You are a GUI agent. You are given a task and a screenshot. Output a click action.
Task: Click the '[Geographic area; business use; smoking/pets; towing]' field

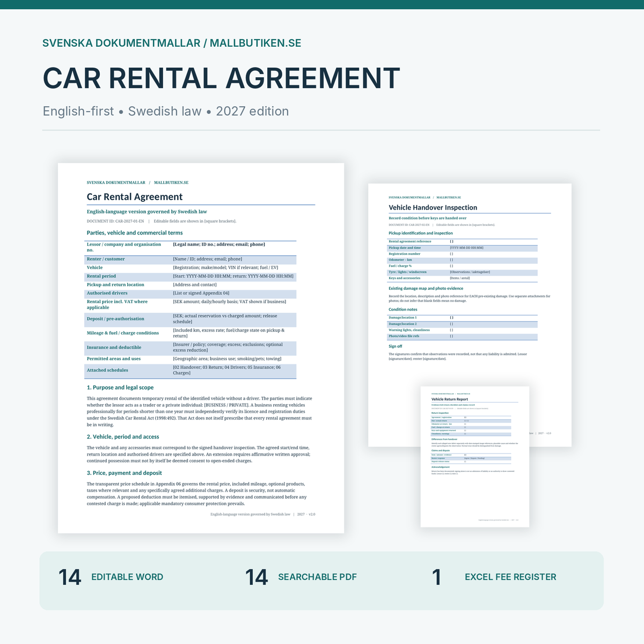pos(227,358)
